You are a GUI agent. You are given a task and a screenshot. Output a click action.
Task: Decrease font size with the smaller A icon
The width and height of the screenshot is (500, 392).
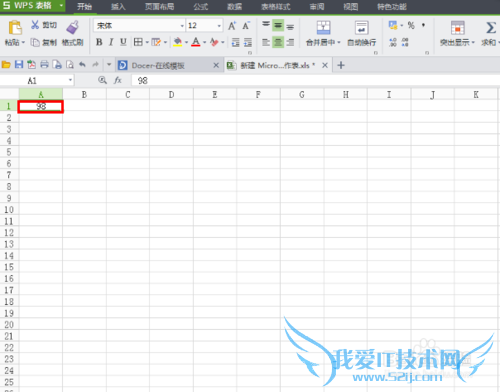246,26
